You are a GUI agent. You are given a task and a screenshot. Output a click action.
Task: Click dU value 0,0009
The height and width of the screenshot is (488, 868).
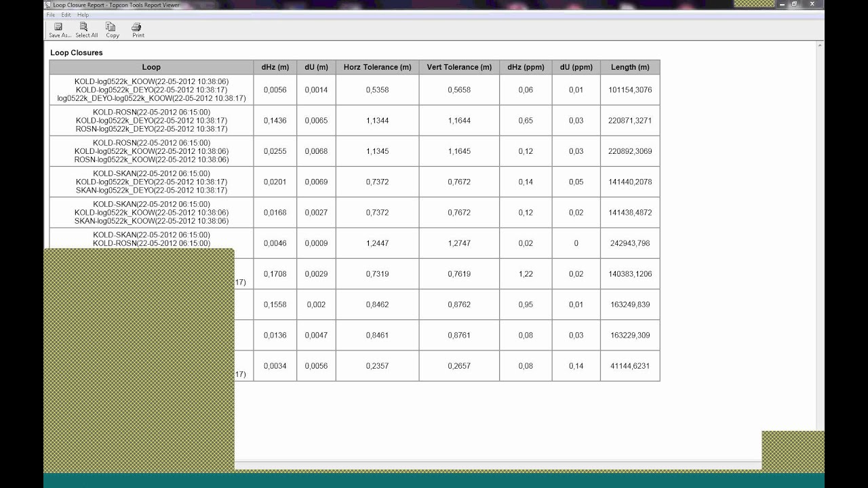tap(316, 243)
